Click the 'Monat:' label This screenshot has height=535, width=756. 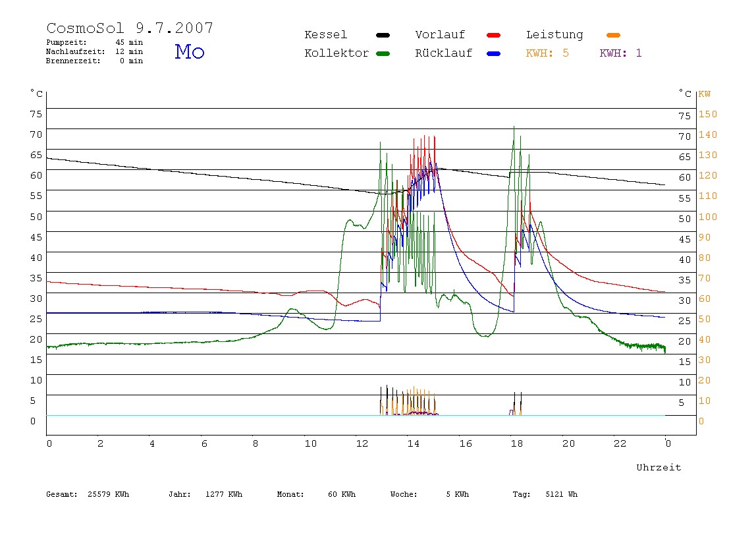[290, 494]
